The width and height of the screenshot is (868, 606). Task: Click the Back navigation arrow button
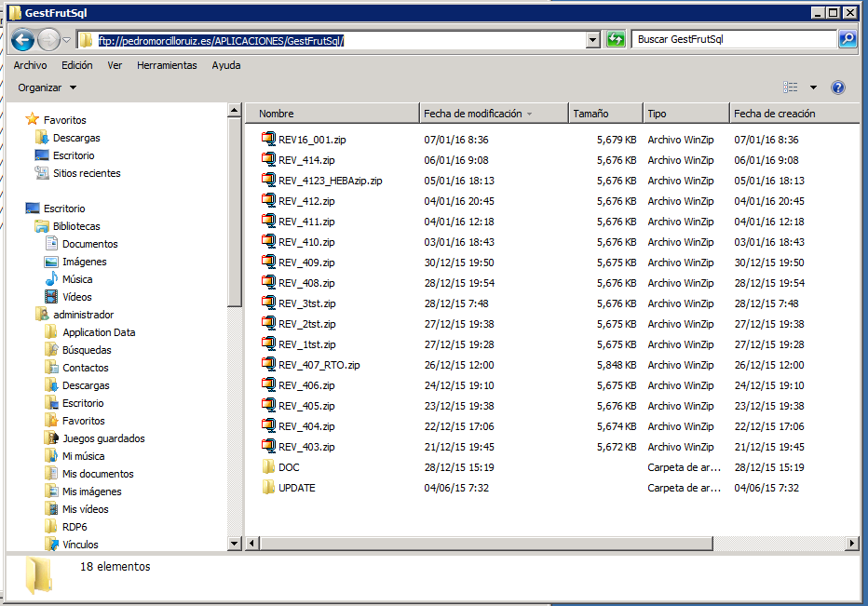[23, 40]
